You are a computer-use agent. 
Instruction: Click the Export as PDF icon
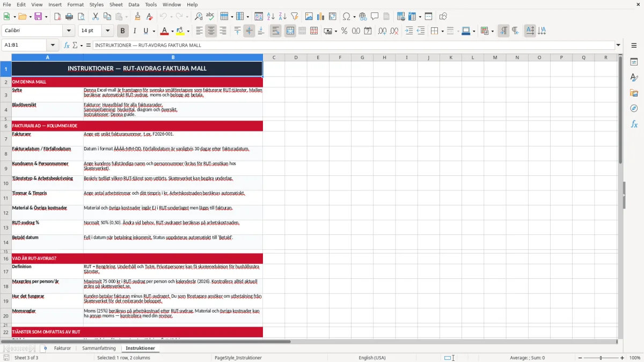coord(57,17)
